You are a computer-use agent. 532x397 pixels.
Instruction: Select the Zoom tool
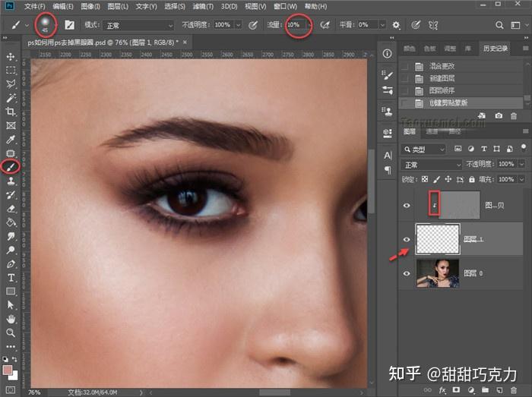point(11,333)
